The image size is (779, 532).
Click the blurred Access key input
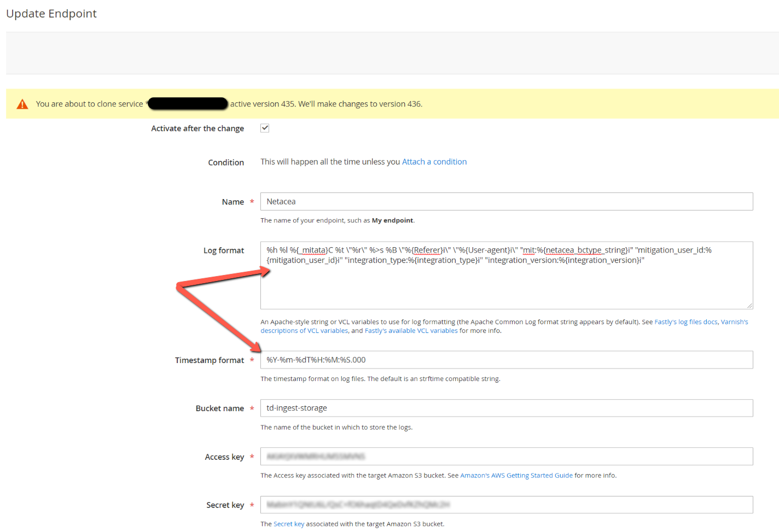click(506, 457)
